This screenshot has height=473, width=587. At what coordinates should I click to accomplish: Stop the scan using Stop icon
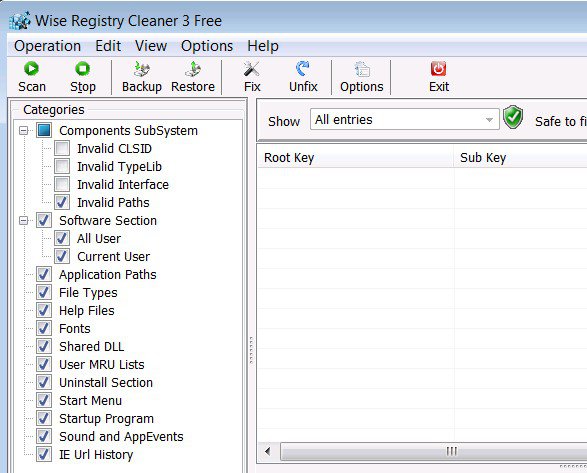point(82,69)
